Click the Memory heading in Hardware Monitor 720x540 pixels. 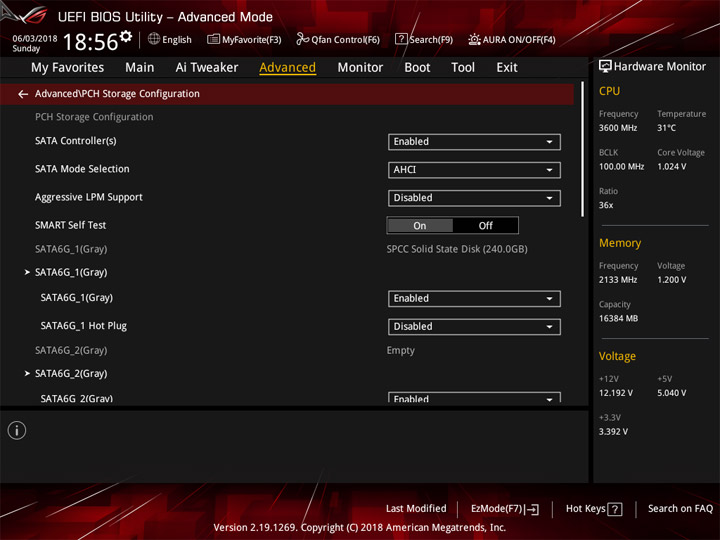(620, 243)
